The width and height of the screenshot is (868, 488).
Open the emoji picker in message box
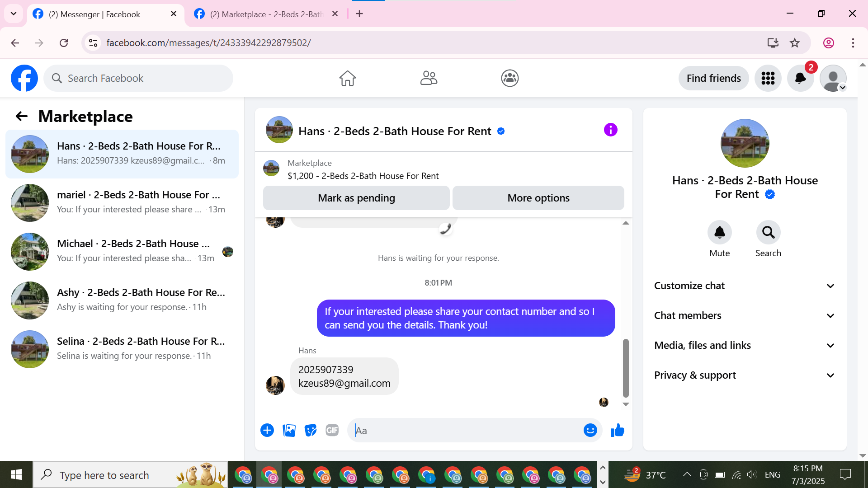[590, 431]
